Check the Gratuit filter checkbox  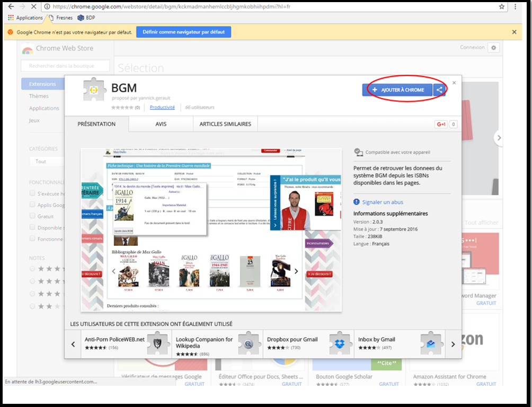[x=32, y=216]
